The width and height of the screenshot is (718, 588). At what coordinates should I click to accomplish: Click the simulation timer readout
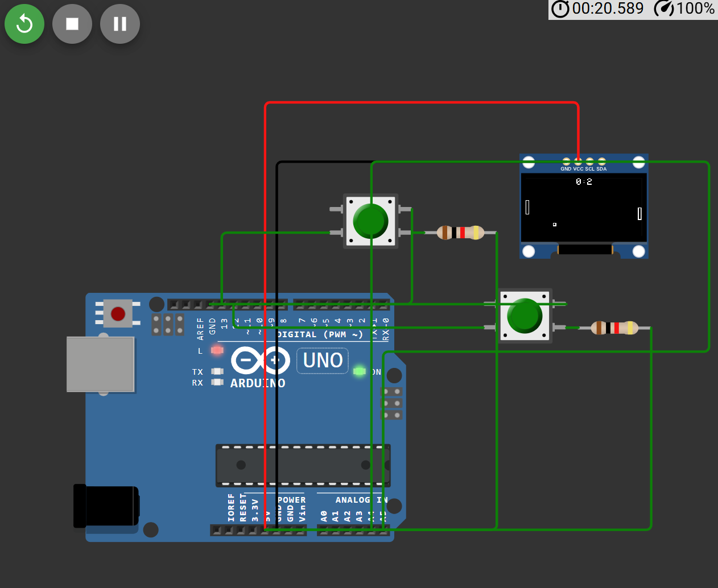coord(608,9)
